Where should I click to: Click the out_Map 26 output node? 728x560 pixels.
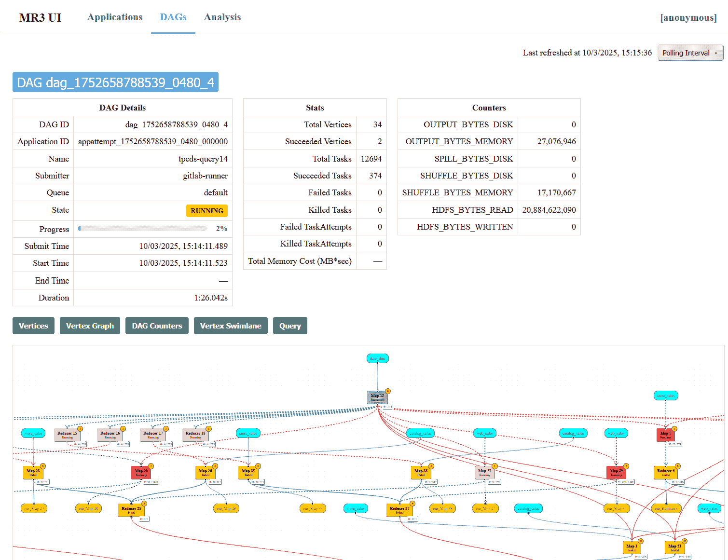pyautogui.click(x=226, y=508)
